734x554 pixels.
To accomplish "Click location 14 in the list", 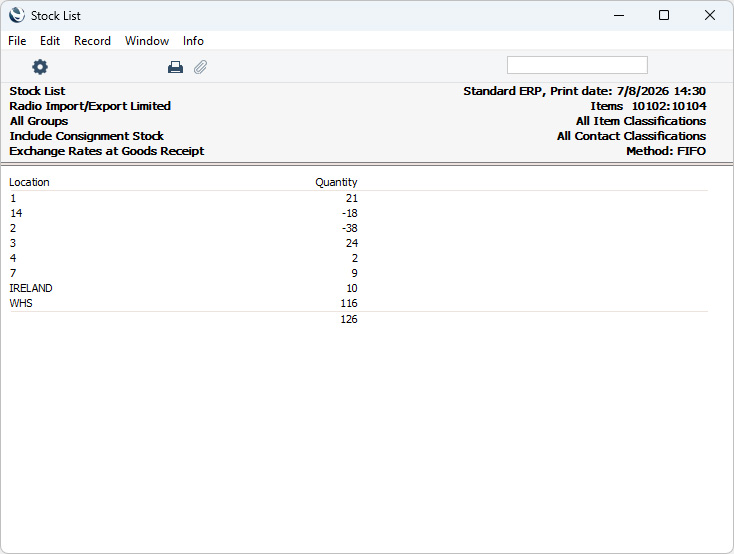I will point(16,213).
